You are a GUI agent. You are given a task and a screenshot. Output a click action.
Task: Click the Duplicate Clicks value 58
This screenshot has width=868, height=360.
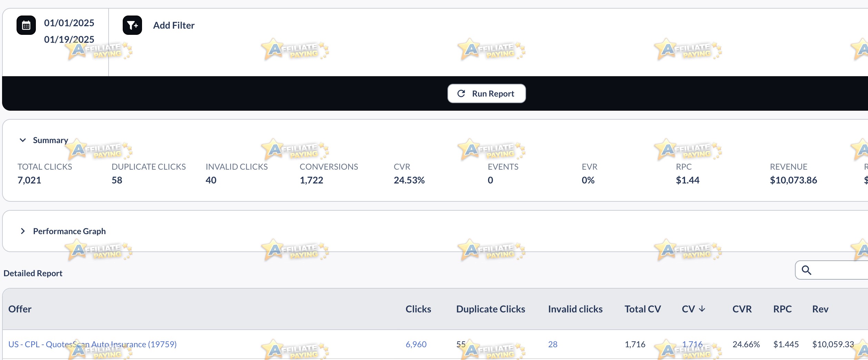tap(117, 180)
